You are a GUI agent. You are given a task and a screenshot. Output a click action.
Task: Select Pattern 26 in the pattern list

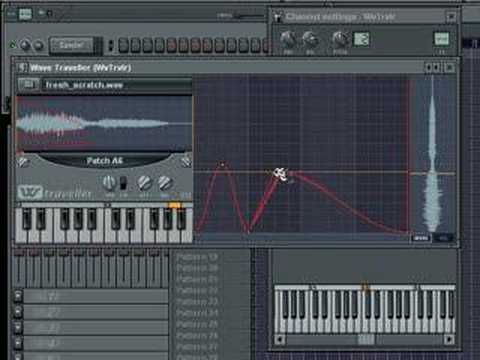(197, 336)
